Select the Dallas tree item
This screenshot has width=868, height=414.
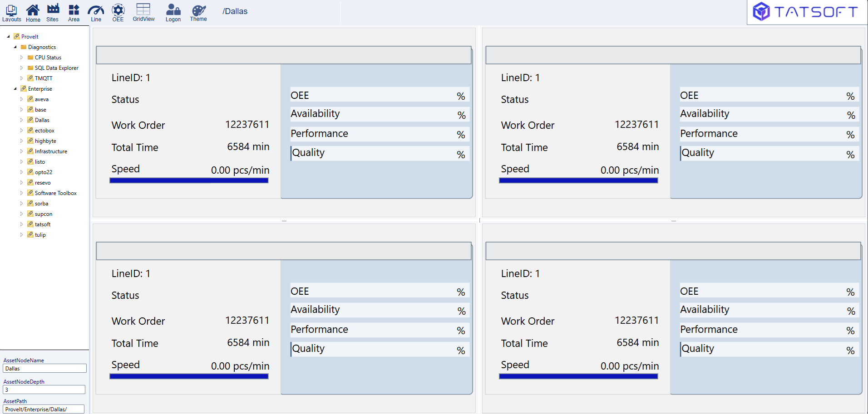click(42, 120)
